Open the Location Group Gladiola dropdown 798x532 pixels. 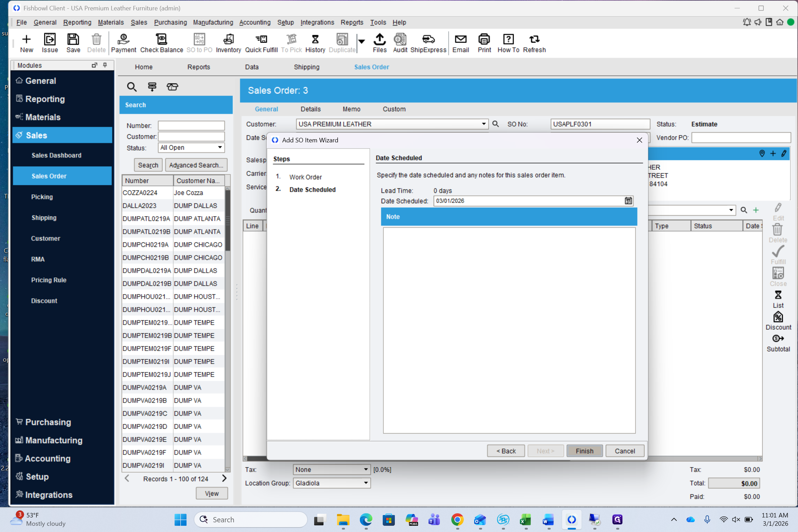click(366, 483)
